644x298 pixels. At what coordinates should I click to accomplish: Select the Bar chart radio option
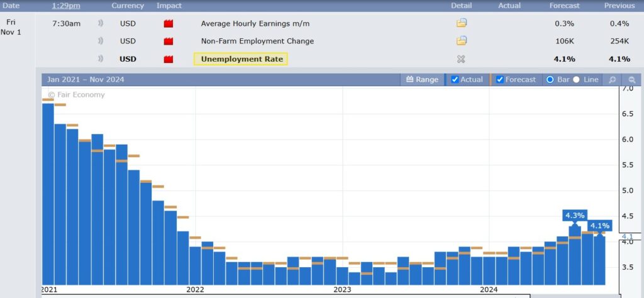(550, 80)
